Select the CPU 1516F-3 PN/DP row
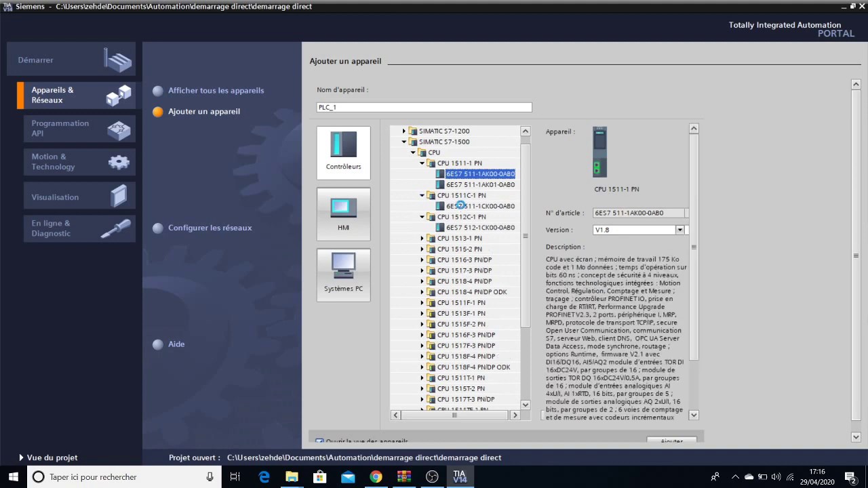Viewport: 868px width, 488px height. (x=467, y=335)
